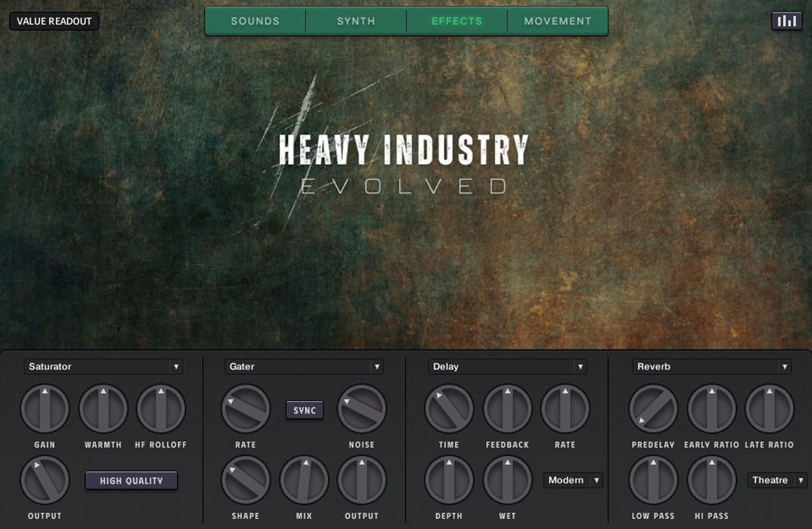The image size is (812, 529).
Task: Open the analyzer meter icon top right
Action: click(787, 21)
